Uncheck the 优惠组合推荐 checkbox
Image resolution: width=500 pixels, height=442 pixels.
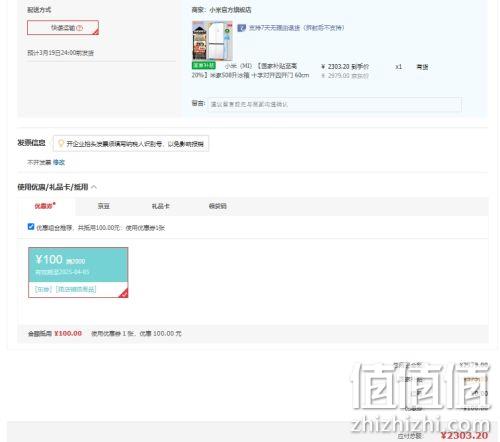pyautogui.click(x=31, y=227)
